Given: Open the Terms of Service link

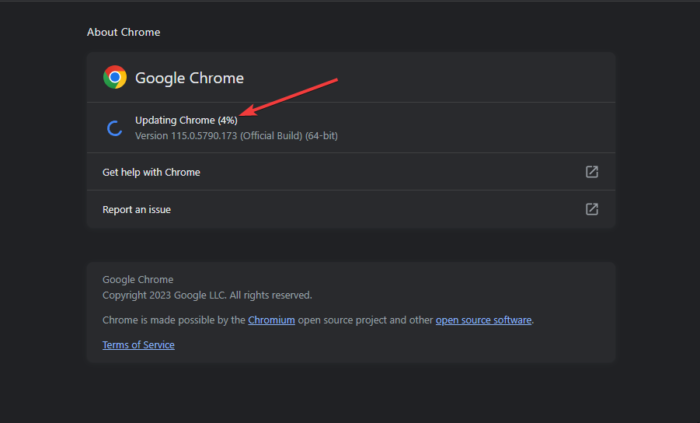Looking at the screenshot, I should (138, 345).
